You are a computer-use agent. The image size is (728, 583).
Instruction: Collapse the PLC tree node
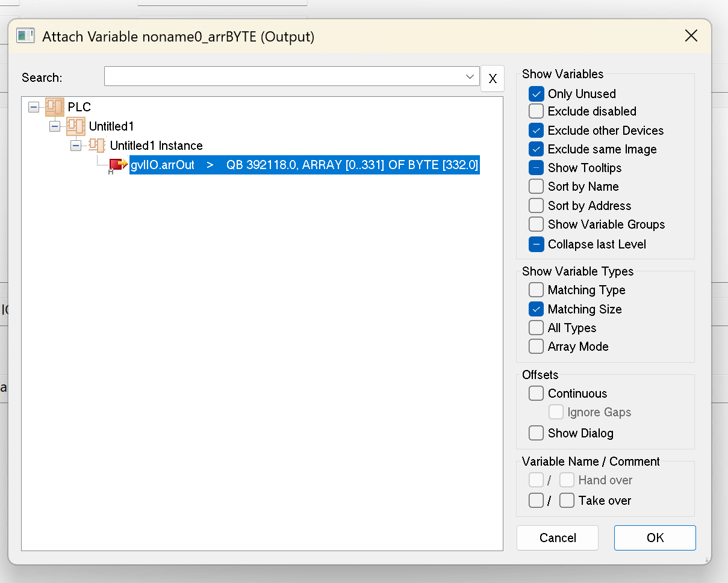click(34, 107)
